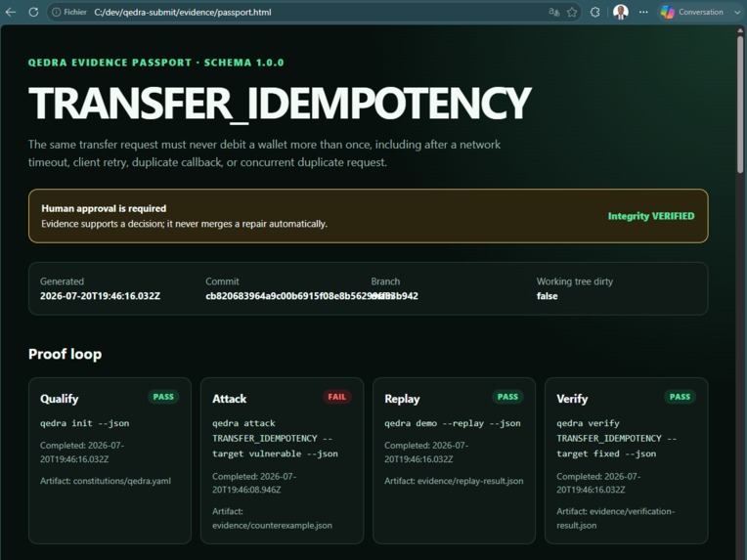Viewport: 747px width, 560px height.
Task: Click the Verify card title
Action: click(x=572, y=399)
